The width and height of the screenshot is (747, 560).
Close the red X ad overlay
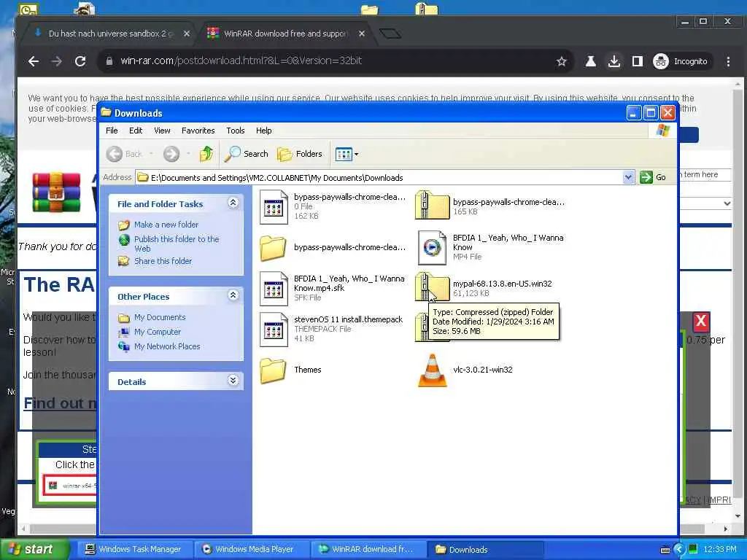point(701,321)
